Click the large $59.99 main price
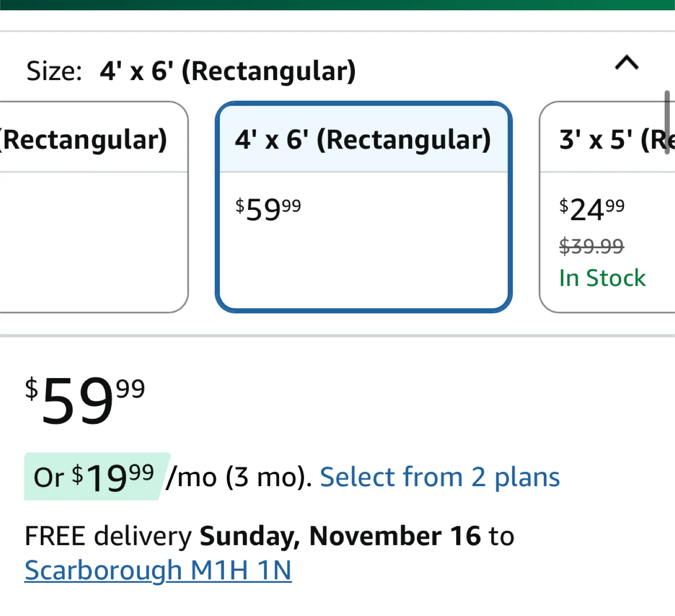 [84, 401]
